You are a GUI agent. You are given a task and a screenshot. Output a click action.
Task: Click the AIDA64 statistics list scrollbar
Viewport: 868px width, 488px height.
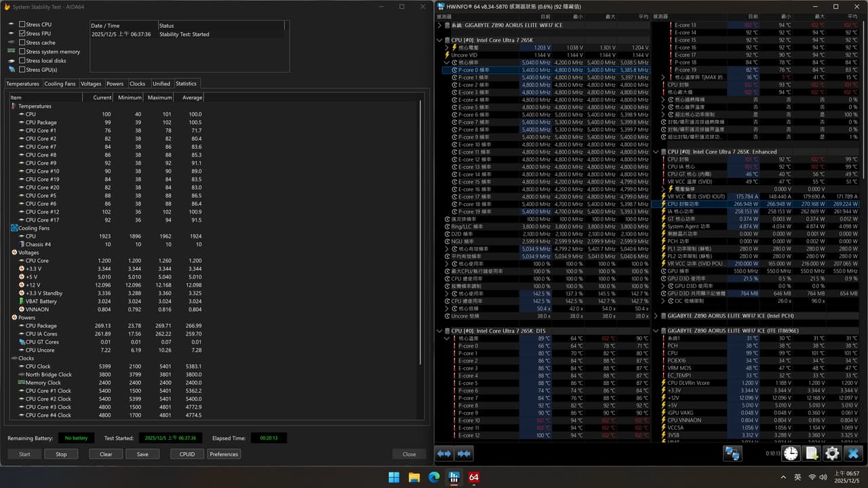tap(420, 232)
